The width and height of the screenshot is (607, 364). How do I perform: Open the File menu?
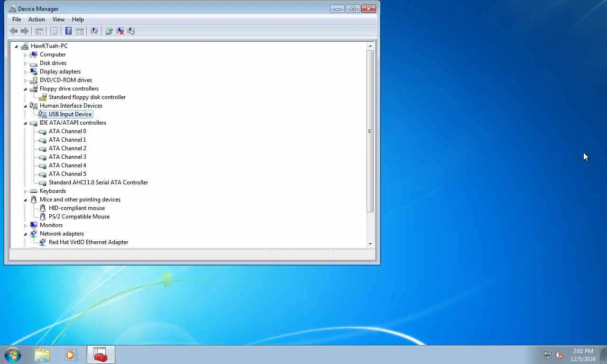coord(17,19)
